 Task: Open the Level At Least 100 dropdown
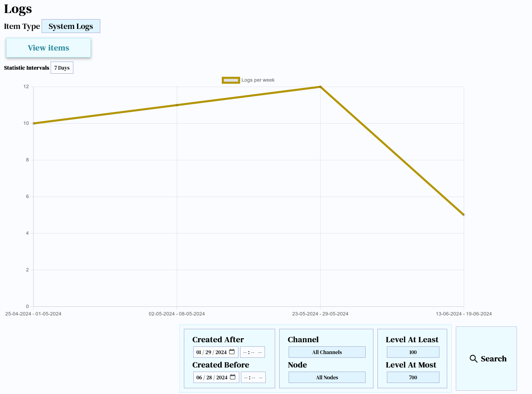click(x=413, y=352)
